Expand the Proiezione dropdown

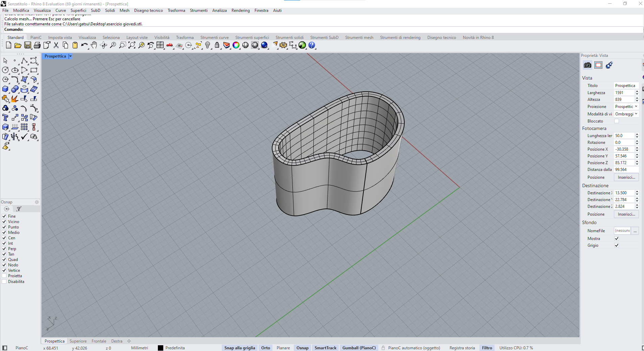click(626, 107)
